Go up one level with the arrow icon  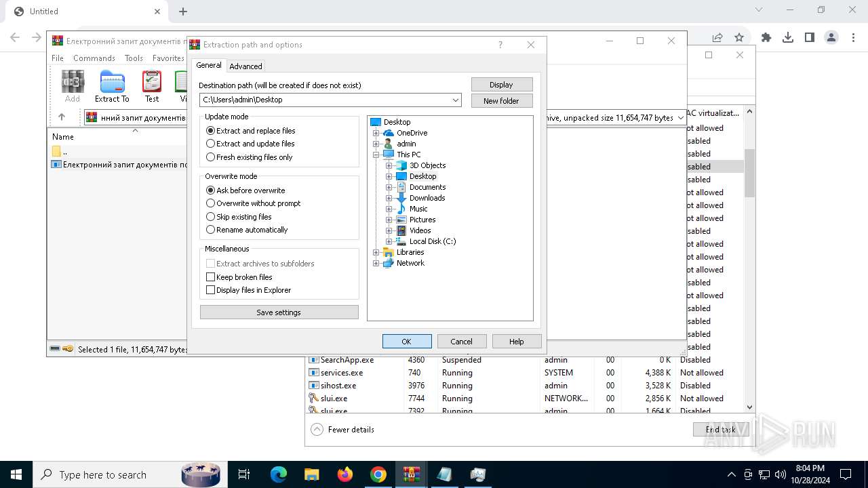(62, 117)
